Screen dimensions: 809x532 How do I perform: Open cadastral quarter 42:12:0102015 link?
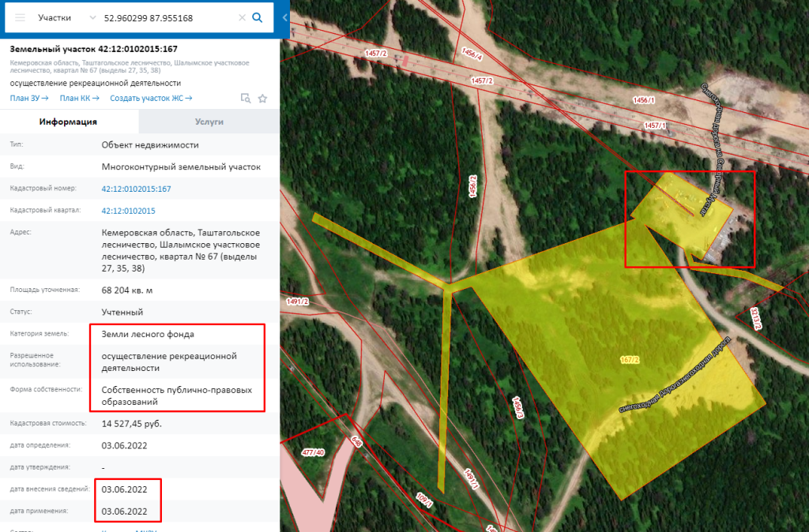(x=128, y=211)
